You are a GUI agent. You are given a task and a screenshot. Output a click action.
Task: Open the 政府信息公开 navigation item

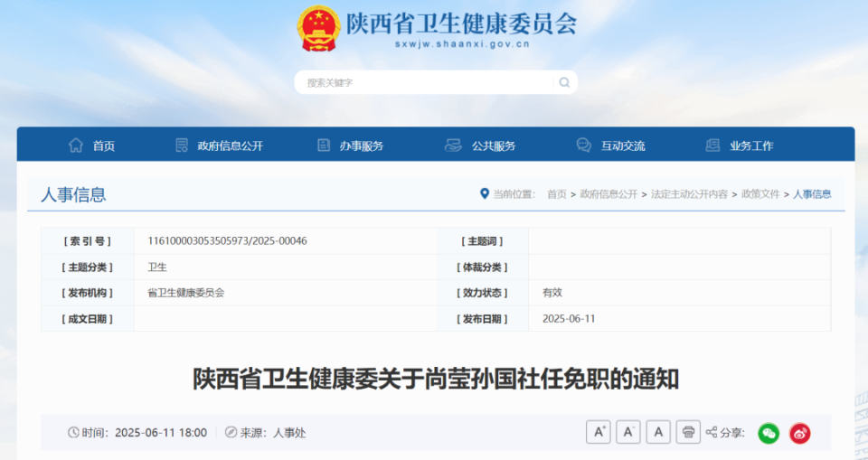coord(231,146)
